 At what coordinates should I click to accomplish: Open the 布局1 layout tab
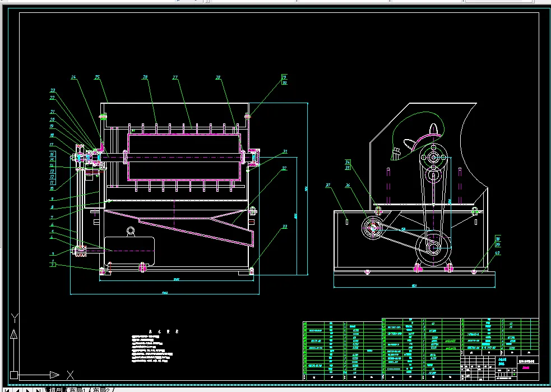[x=77, y=390]
